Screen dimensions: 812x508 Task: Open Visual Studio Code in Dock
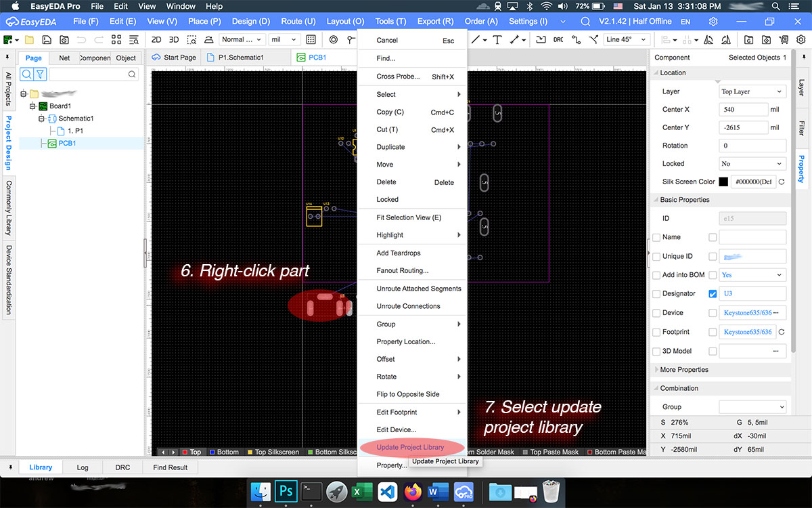(387, 491)
